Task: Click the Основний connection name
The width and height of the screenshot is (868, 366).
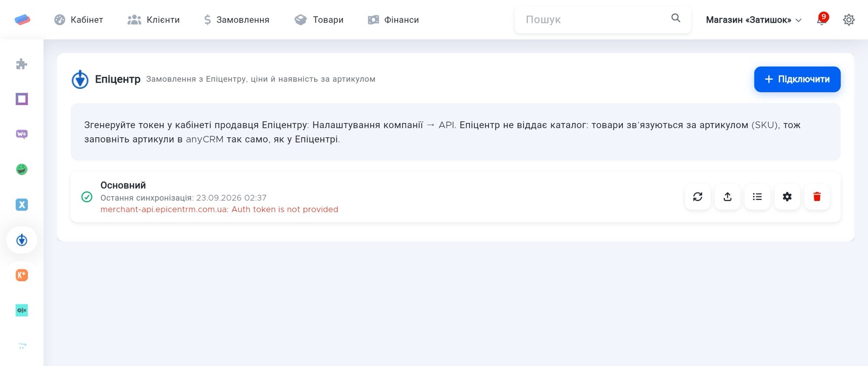Action: (123, 185)
